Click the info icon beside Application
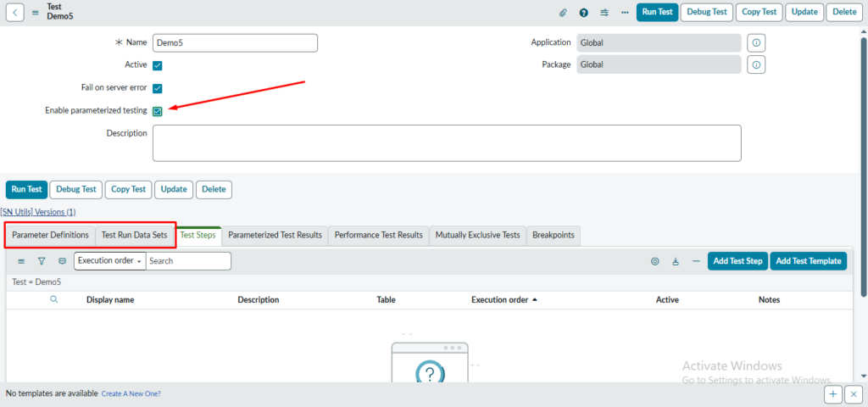Image resolution: width=868 pixels, height=407 pixels. coord(756,42)
